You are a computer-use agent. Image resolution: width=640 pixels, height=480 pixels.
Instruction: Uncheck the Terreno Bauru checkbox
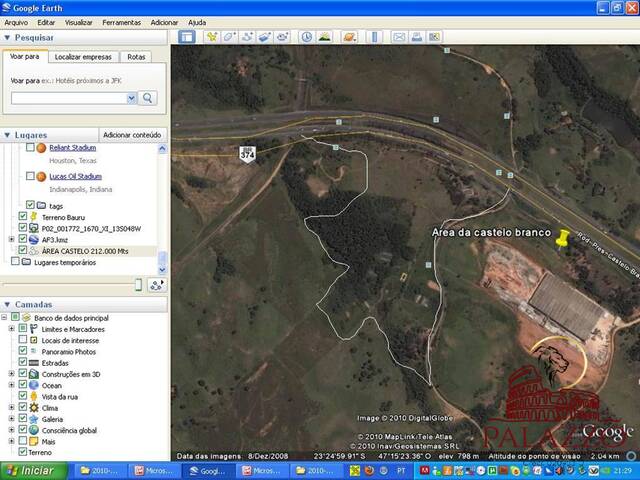23,216
